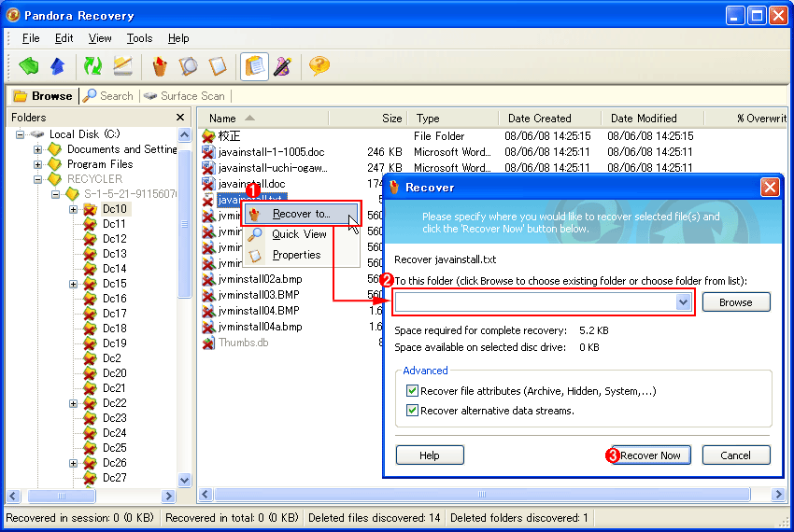The width and height of the screenshot is (794, 532).
Task: Collapse the RECYCLER tree node
Action: click(37, 179)
